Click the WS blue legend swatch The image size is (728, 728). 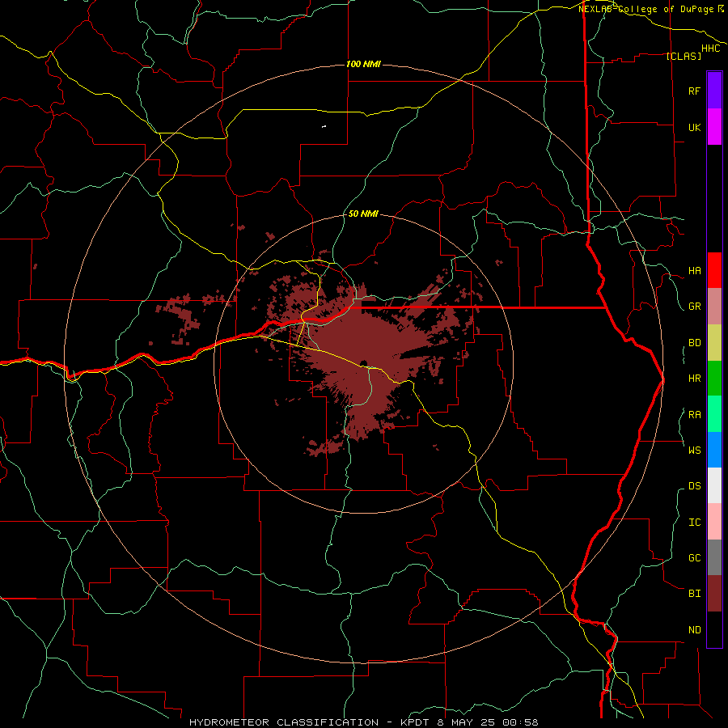click(x=714, y=450)
